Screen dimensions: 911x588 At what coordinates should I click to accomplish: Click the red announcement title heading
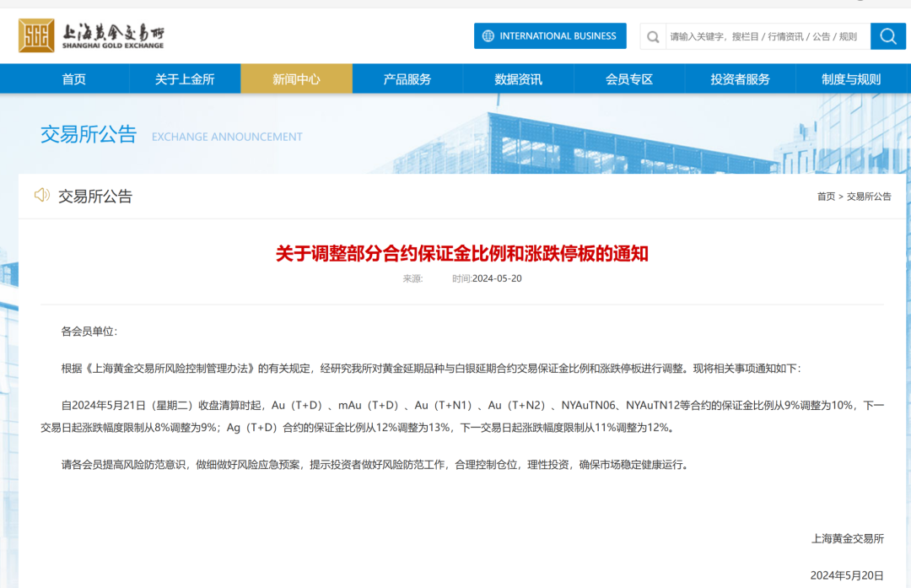[x=462, y=253]
